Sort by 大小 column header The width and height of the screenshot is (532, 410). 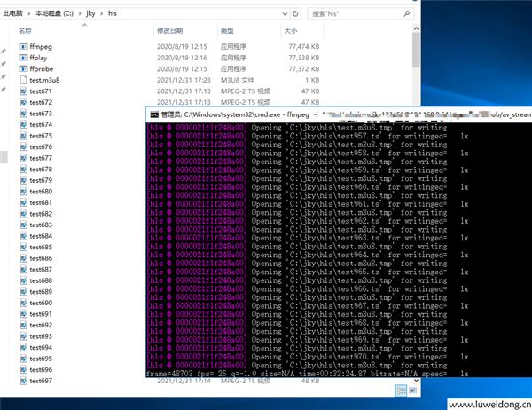(x=290, y=30)
